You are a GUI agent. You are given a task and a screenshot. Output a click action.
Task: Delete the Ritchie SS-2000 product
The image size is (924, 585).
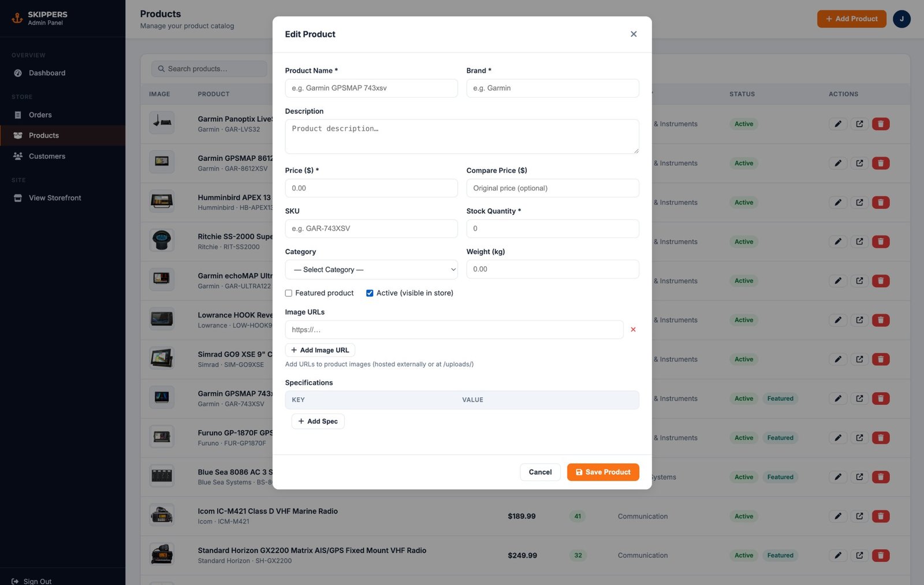[881, 242]
